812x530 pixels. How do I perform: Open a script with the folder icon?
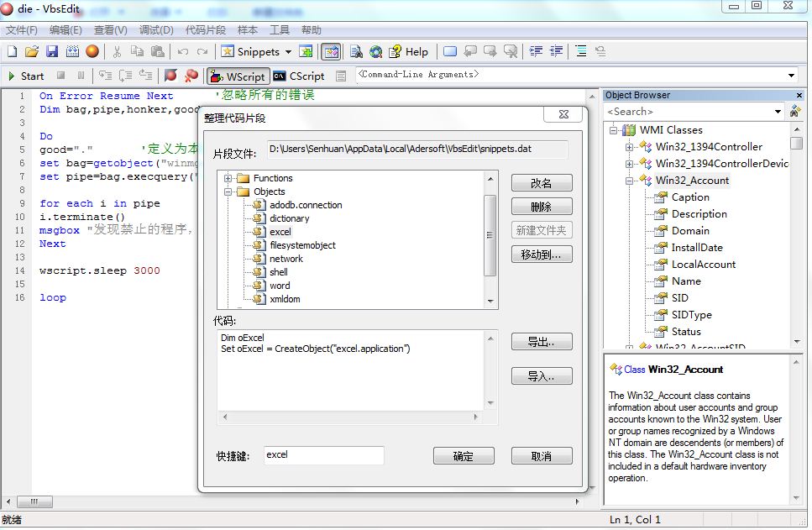(32, 51)
